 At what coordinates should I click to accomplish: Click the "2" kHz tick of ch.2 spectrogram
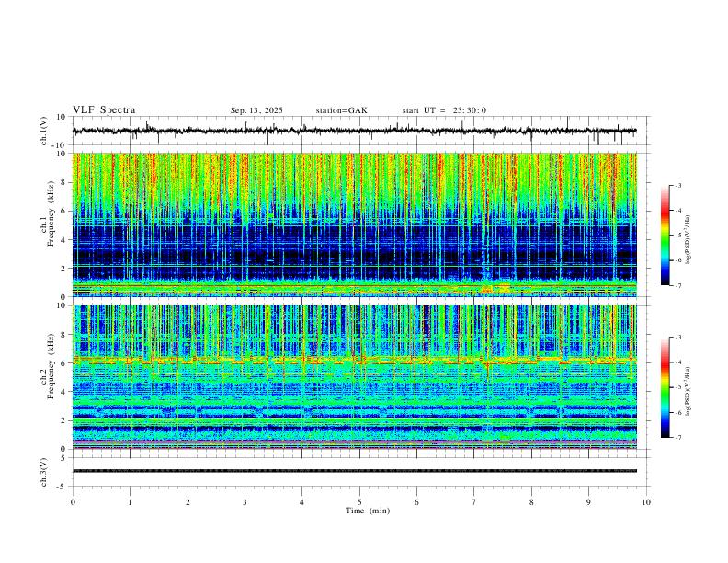(x=63, y=420)
